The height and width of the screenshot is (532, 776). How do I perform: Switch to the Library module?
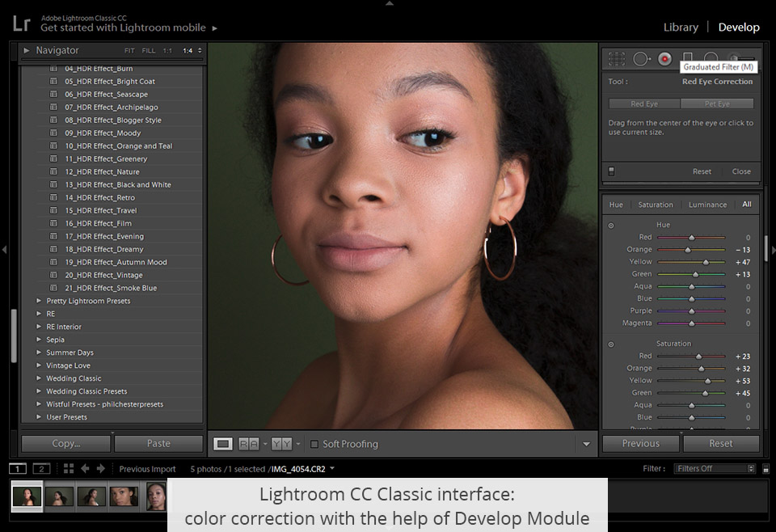681,27
